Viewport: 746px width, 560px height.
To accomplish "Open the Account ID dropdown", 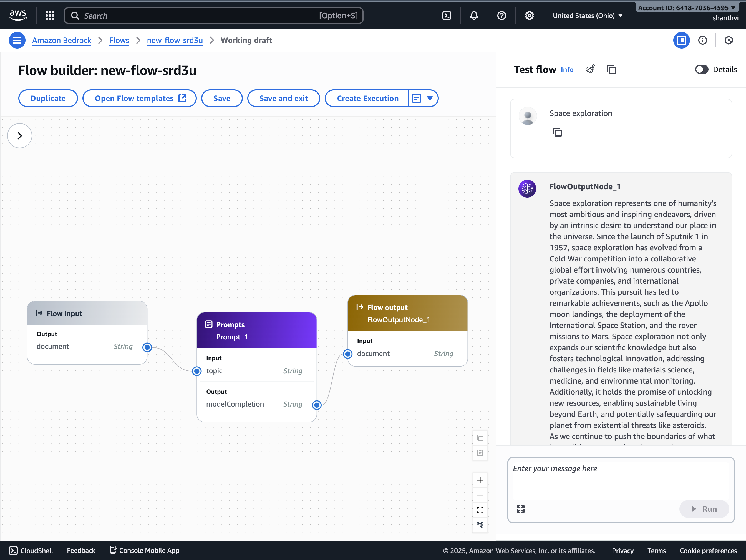I will [x=687, y=7].
